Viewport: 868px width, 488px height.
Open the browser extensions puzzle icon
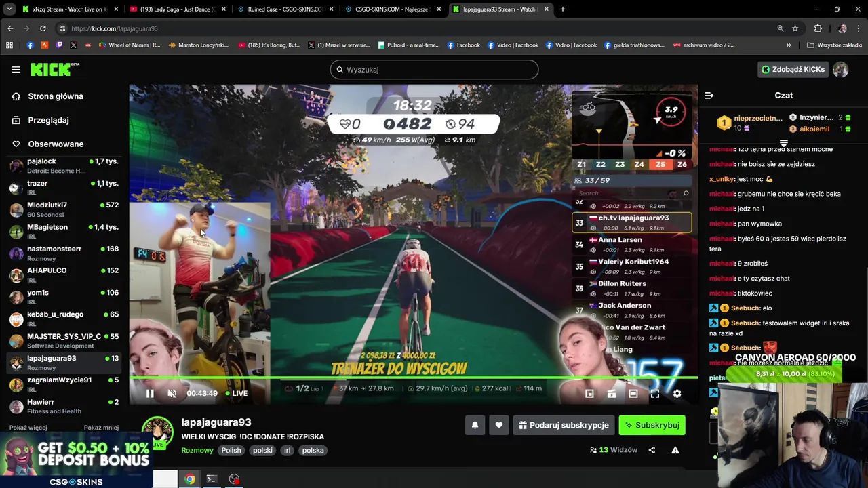click(818, 28)
